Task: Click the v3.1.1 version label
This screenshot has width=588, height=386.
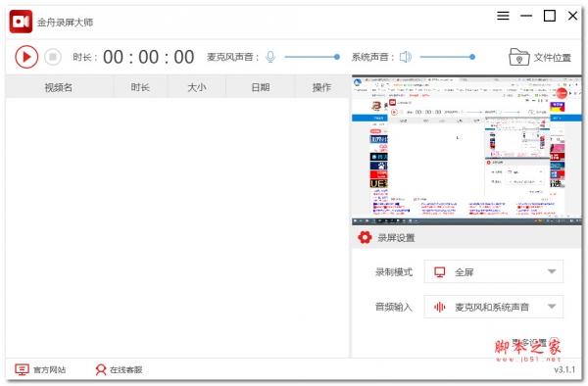Action: (x=564, y=370)
